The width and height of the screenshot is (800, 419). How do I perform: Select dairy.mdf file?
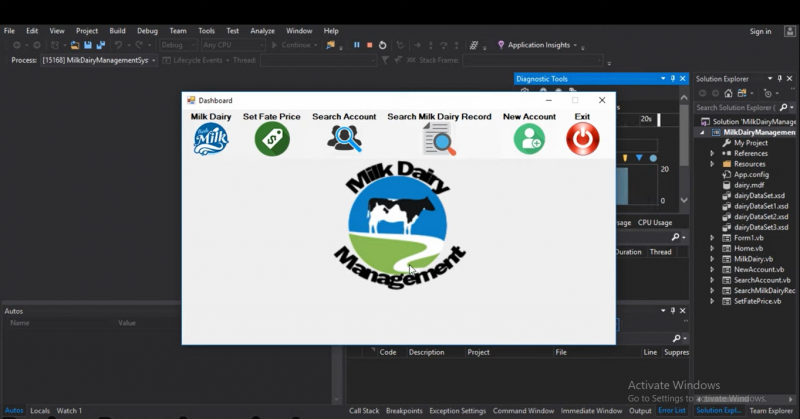749,185
